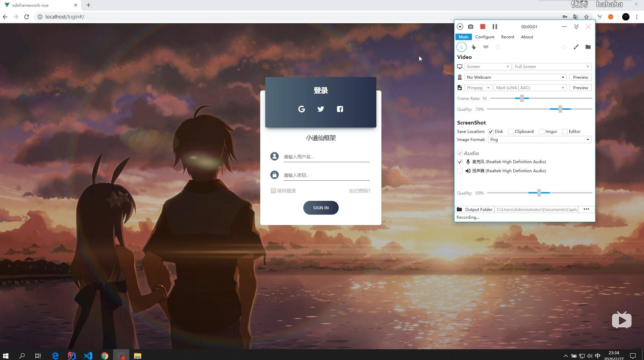Uncheck the Disk save location checkbox
The image size is (644, 360).
(491, 132)
